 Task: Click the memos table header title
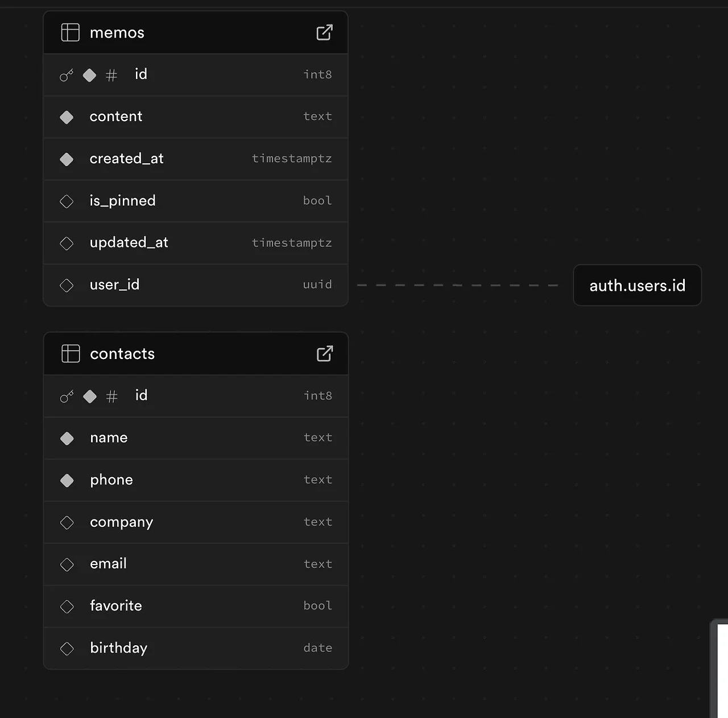pos(117,32)
